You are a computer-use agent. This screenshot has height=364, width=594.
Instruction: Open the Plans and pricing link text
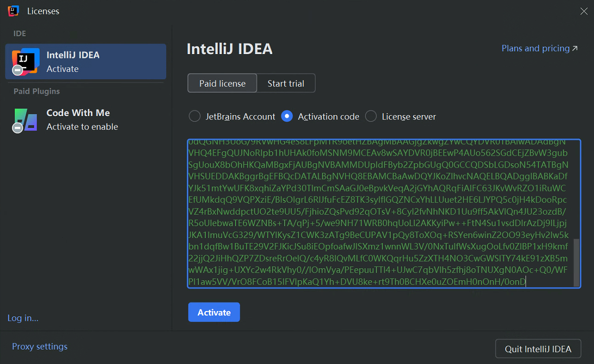(x=535, y=49)
